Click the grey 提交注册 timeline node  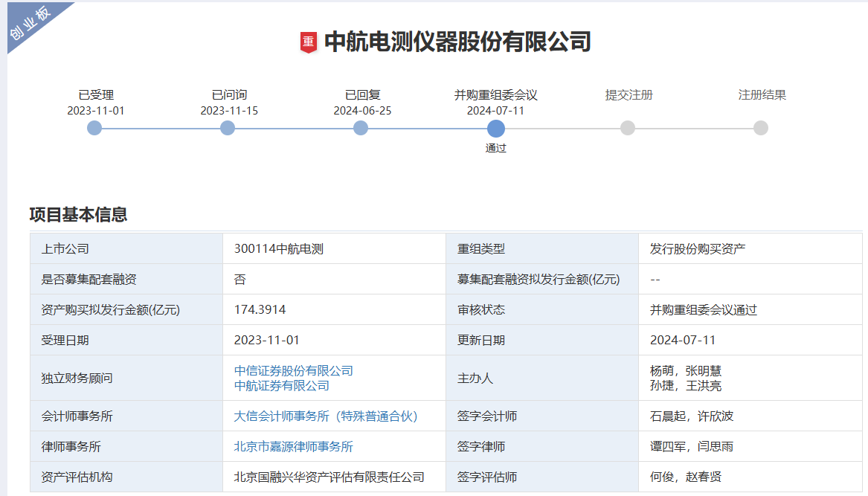[628, 128]
